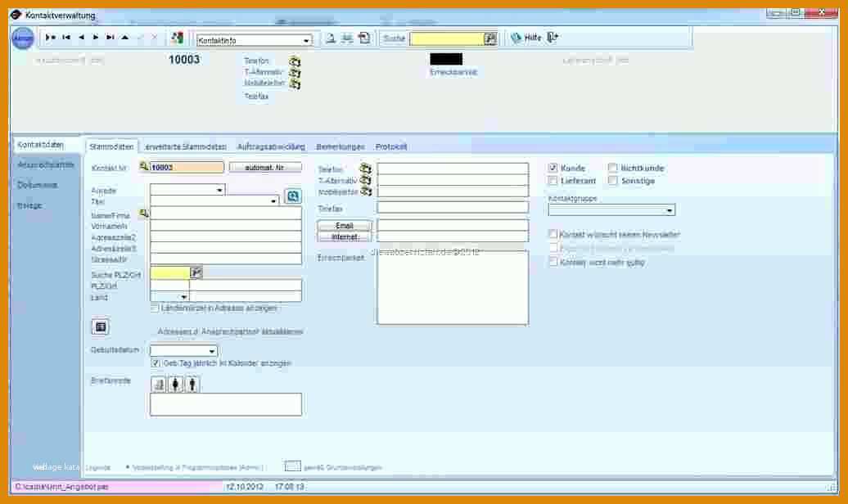Go to previous record arrow
This screenshot has width=848, height=504.
coord(81,38)
